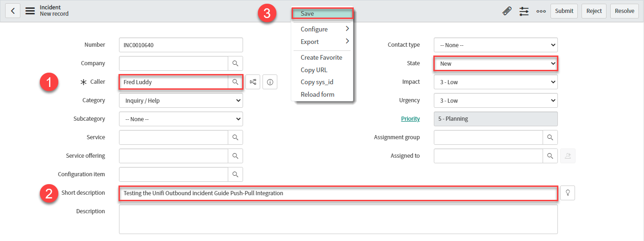Click the Caller lookup magnifier icon

pyautogui.click(x=235, y=82)
